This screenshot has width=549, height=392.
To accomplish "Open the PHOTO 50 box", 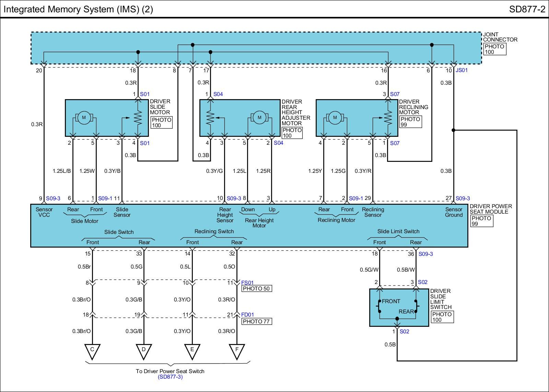I will [x=256, y=289].
